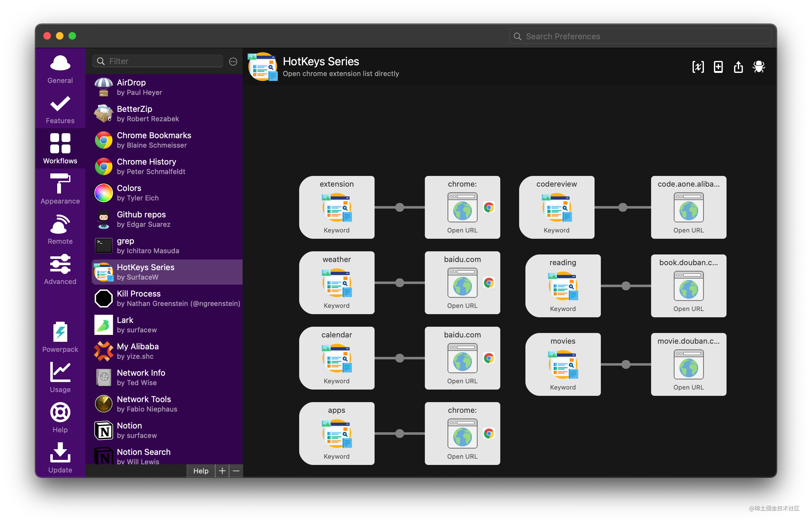Select the calendar Keyword node
Viewport: 812px width, 524px height.
coord(337,358)
